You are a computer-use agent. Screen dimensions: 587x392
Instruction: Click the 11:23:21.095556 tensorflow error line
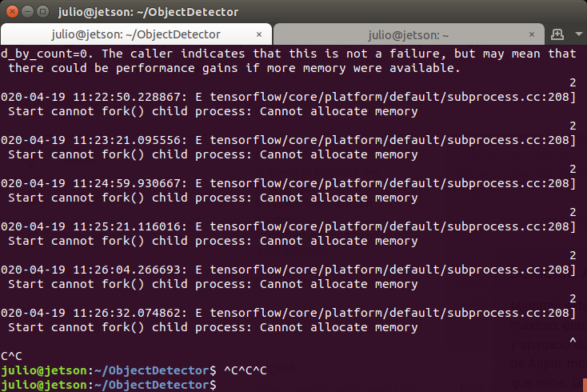coord(288,140)
